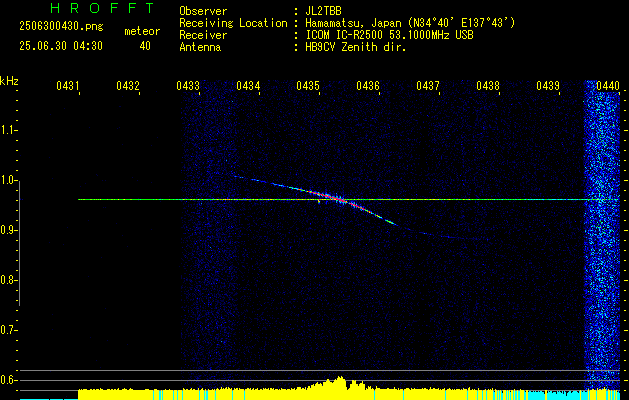Click the 0440 time marker
Viewport: 629px width, 400px height.
click(x=608, y=86)
